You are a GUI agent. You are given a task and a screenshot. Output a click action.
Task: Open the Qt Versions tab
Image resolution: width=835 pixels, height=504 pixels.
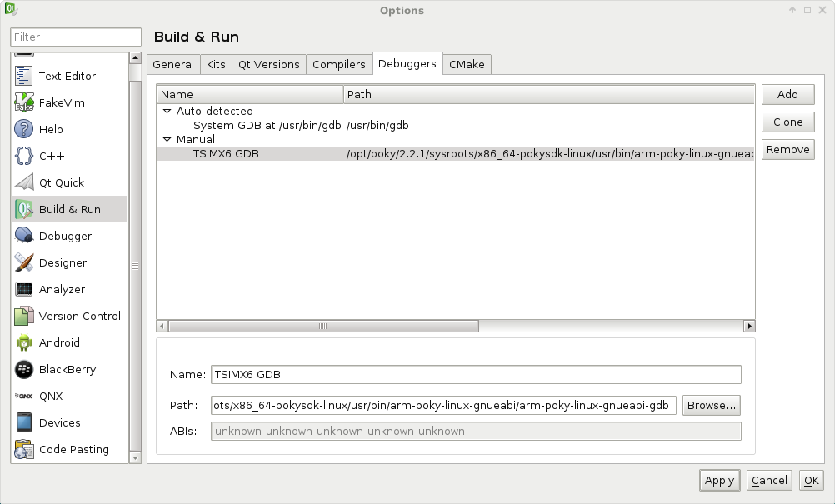(x=269, y=64)
